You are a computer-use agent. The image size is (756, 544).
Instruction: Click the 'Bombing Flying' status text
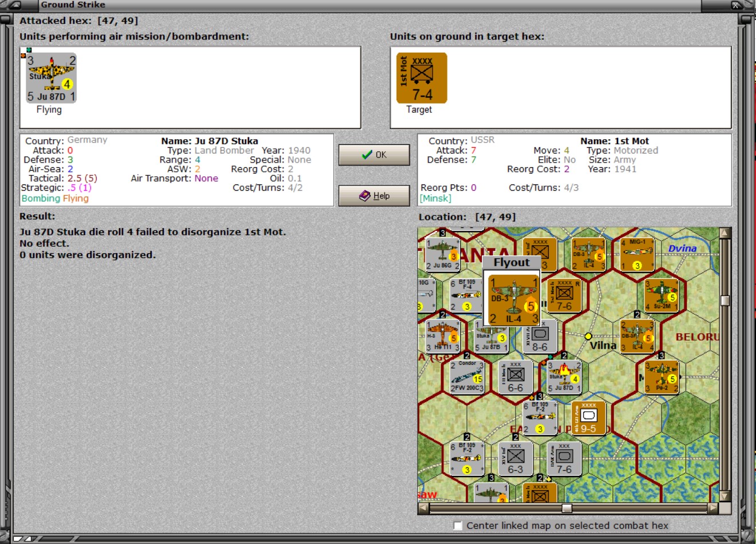[x=55, y=198]
